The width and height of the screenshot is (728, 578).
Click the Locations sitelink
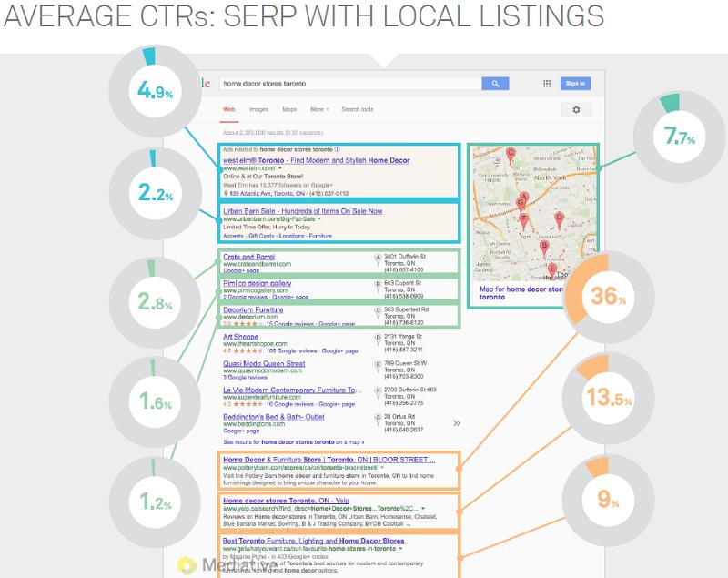coord(291,236)
